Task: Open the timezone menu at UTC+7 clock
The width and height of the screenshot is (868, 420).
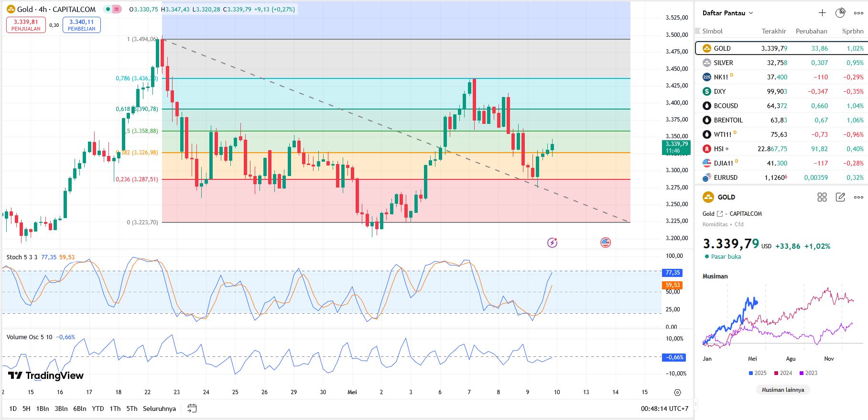Action: coord(664,409)
